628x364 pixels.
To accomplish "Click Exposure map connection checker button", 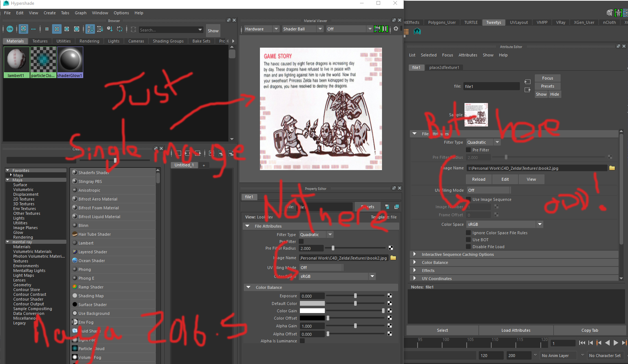I will click(x=390, y=296).
